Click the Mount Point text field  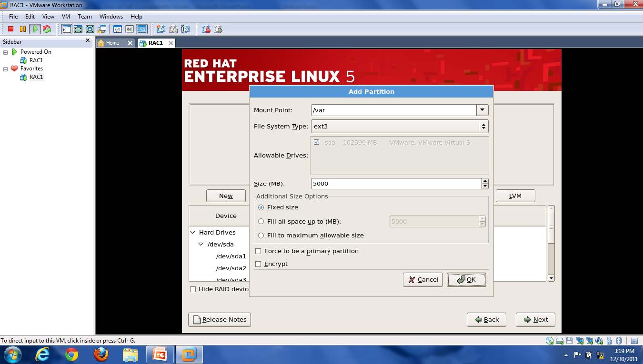tap(394, 110)
